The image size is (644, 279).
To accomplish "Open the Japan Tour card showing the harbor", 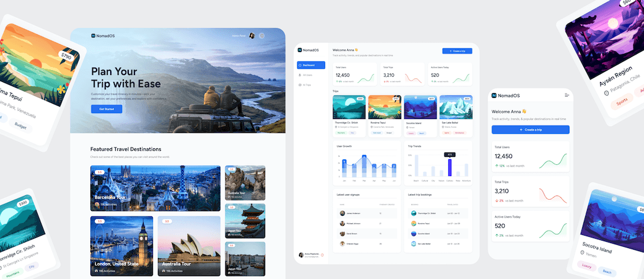I will click(x=245, y=259).
